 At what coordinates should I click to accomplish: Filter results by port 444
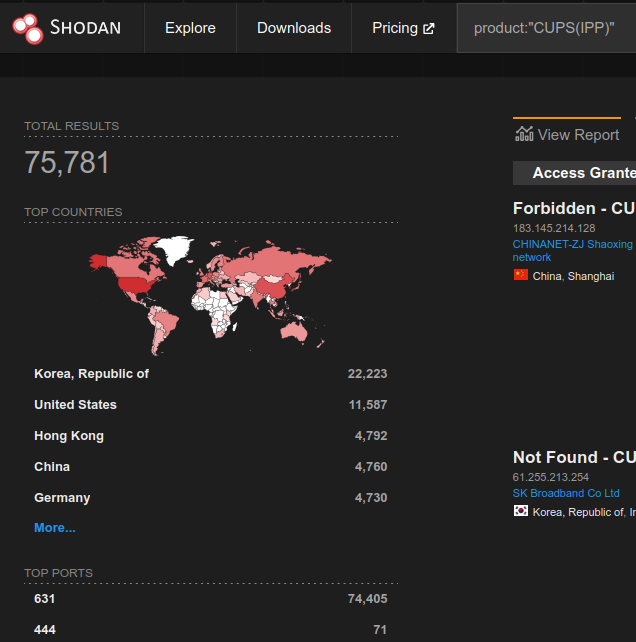coord(44,630)
